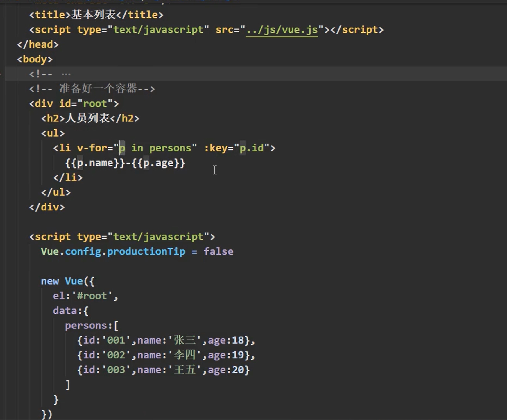This screenshot has height=420, width=507.
Task: Click the name value 王五
Action: coord(184,370)
